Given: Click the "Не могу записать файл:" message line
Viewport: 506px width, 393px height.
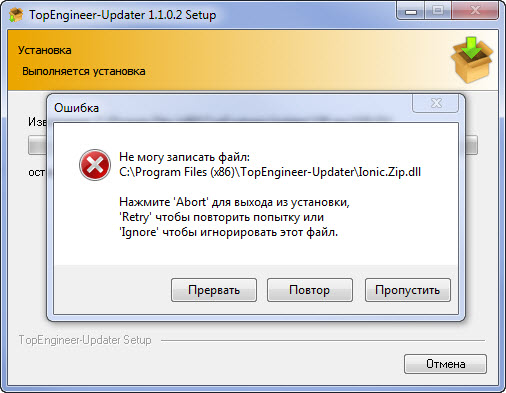Looking at the screenshot, I should coord(184,157).
